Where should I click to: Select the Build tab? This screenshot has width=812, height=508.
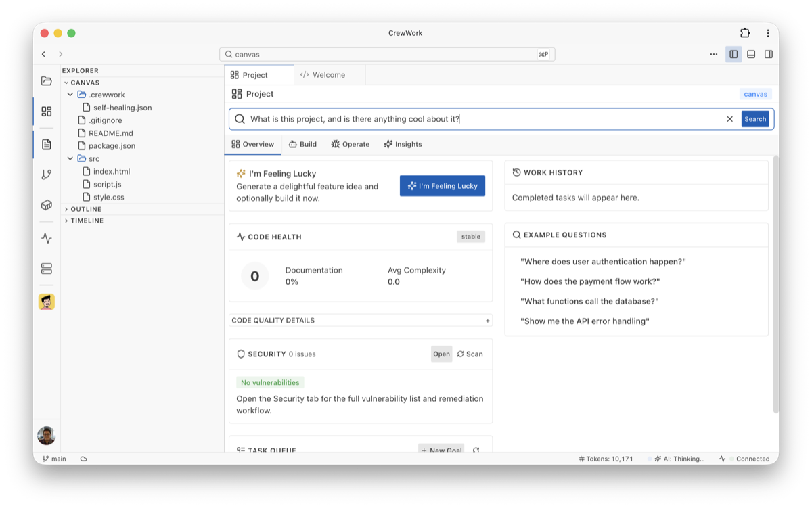[302, 144]
